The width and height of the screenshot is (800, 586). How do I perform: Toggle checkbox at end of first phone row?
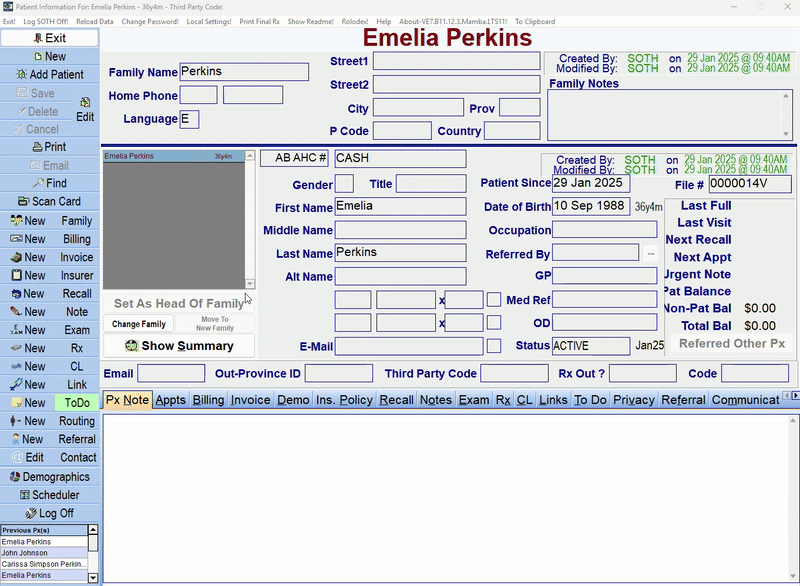(494, 300)
